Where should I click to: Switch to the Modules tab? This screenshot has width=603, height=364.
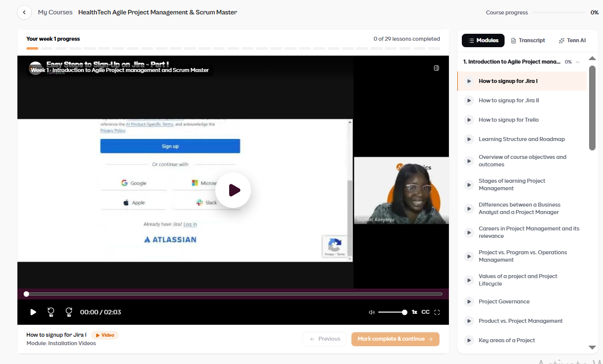[x=483, y=40]
